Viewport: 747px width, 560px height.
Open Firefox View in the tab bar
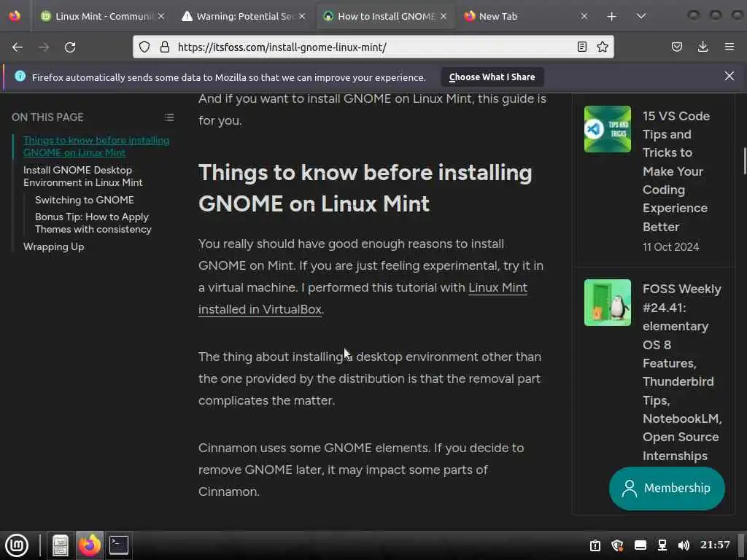pos(15,16)
